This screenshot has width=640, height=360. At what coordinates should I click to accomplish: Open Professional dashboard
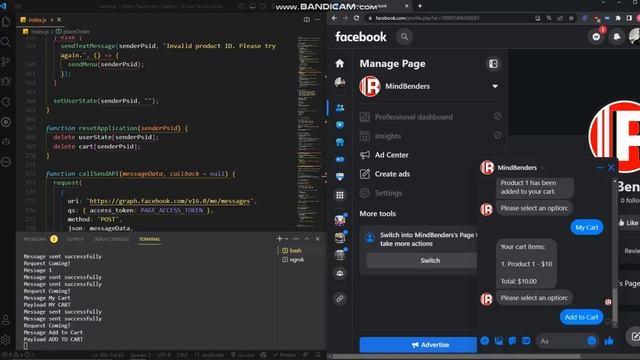coord(431,117)
